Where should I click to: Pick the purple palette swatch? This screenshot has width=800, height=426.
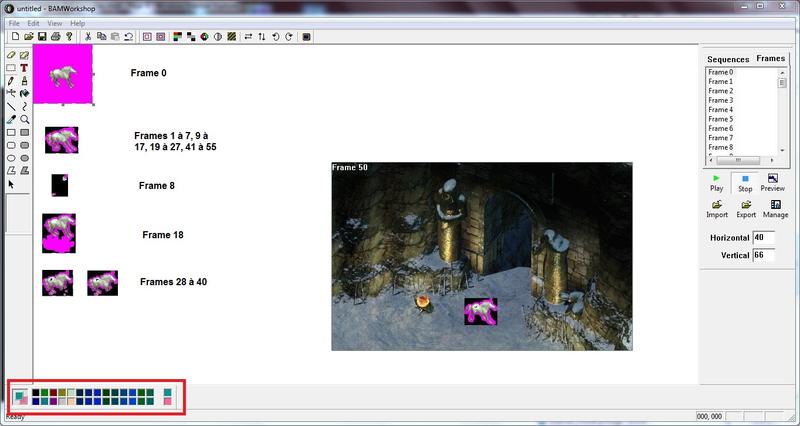click(53, 402)
